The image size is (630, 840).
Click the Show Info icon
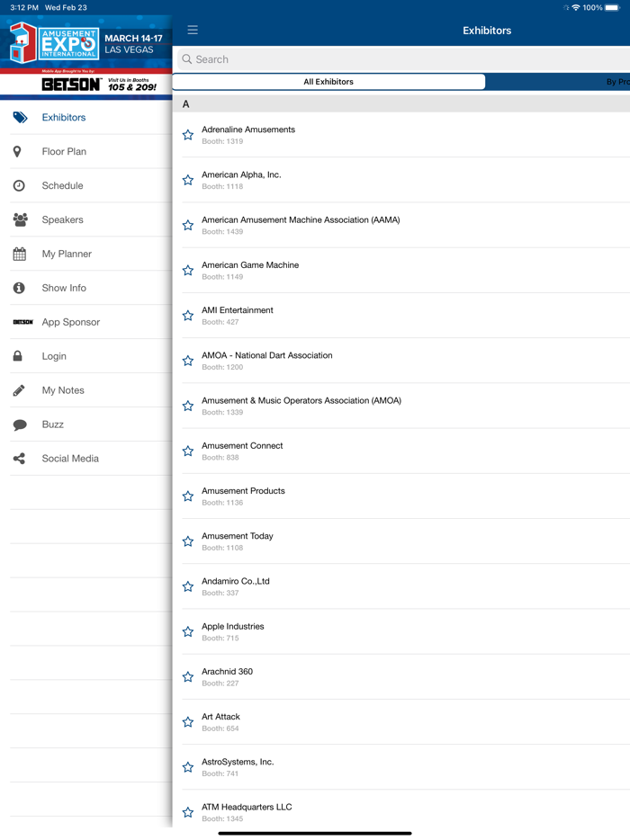coord(19,288)
